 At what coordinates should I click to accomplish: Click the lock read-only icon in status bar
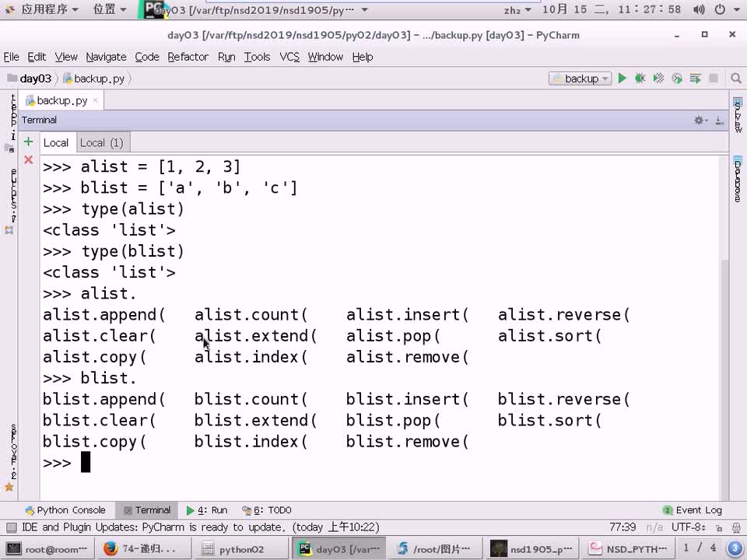pos(719,527)
